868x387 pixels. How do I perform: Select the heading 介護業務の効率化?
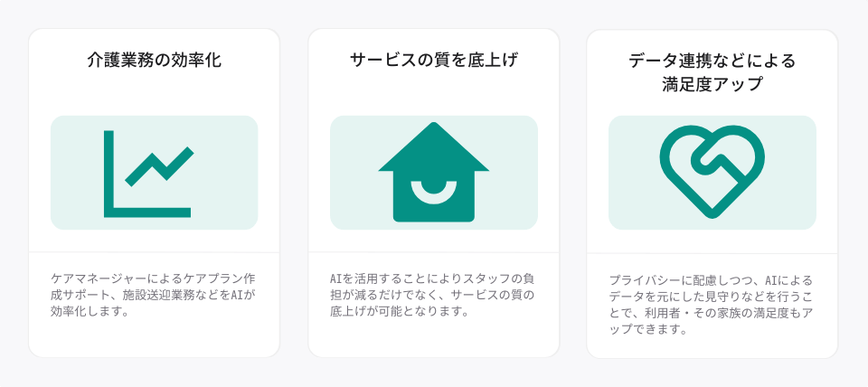[x=154, y=60]
